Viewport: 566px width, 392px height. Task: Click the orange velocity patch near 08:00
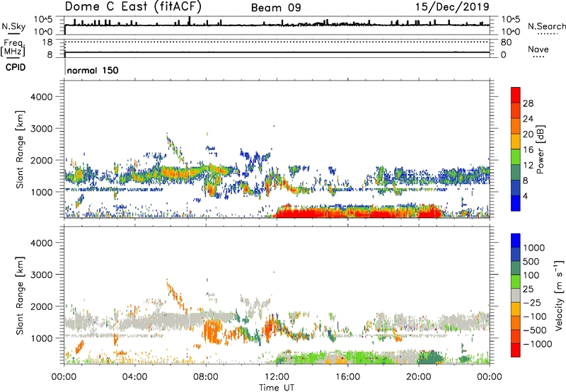tap(212, 331)
